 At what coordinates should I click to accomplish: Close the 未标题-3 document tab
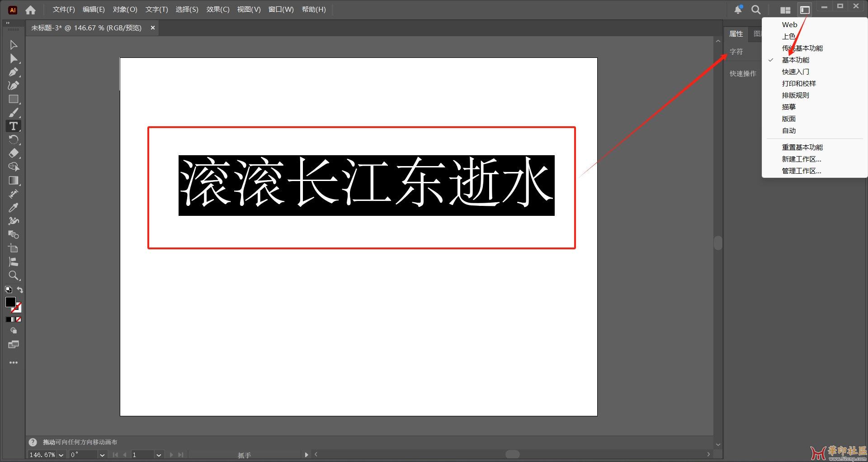point(152,28)
